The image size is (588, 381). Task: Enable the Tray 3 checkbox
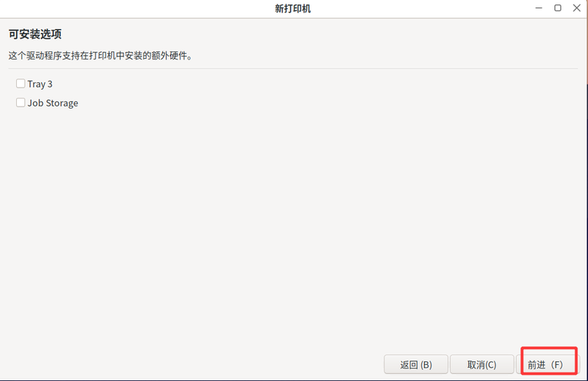click(x=21, y=84)
